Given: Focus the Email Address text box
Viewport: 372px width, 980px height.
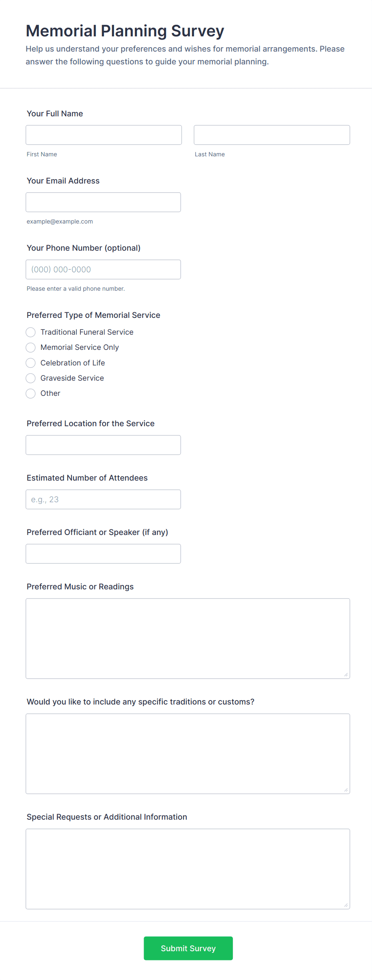Looking at the screenshot, I should pos(103,202).
